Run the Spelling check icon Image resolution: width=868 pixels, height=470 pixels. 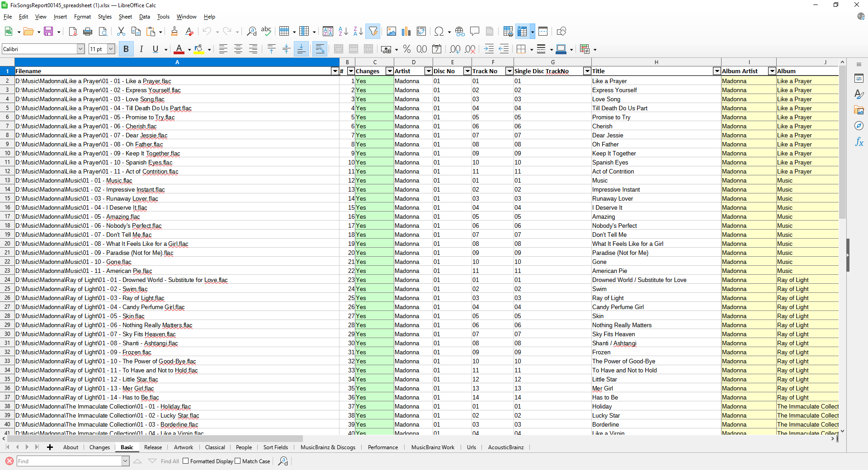(266, 31)
